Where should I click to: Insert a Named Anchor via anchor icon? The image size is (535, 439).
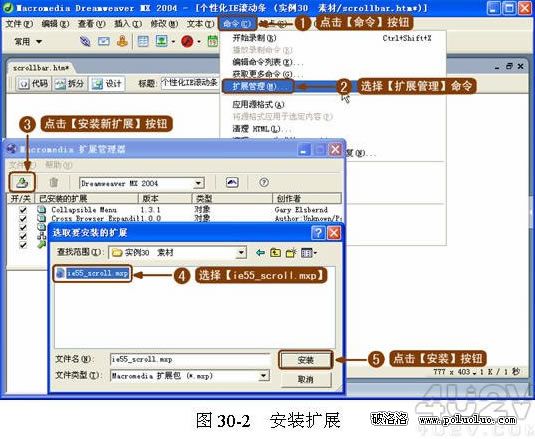[x=122, y=42]
